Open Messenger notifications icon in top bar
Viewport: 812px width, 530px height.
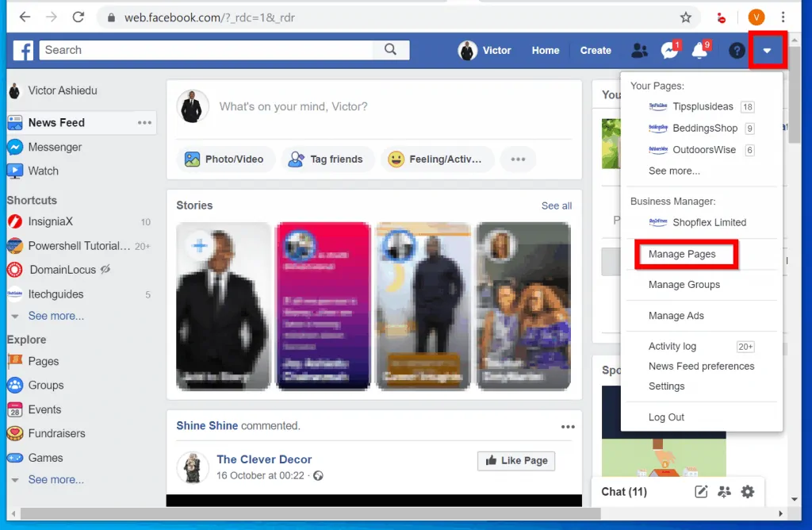669,50
